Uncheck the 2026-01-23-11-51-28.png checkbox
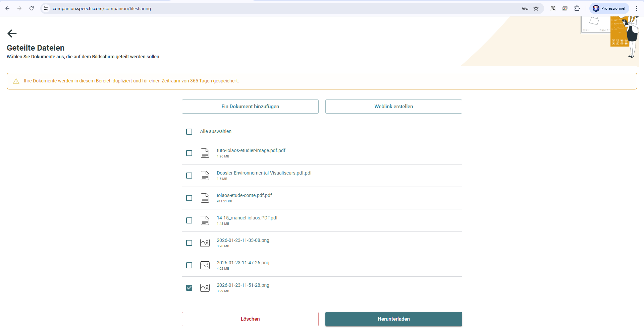The image size is (644, 333). (x=189, y=288)
